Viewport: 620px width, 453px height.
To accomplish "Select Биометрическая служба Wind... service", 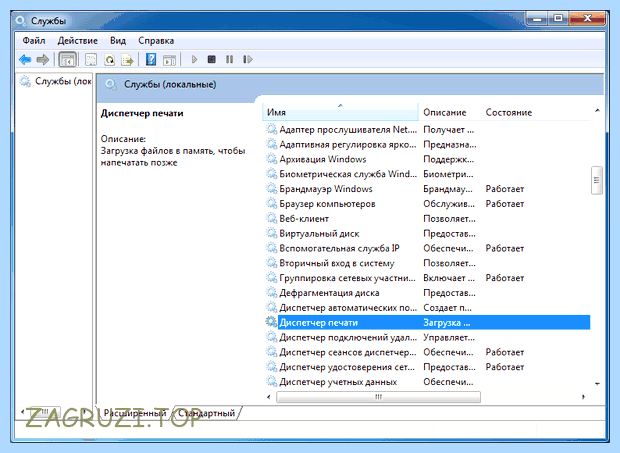I will coord(348,174).
